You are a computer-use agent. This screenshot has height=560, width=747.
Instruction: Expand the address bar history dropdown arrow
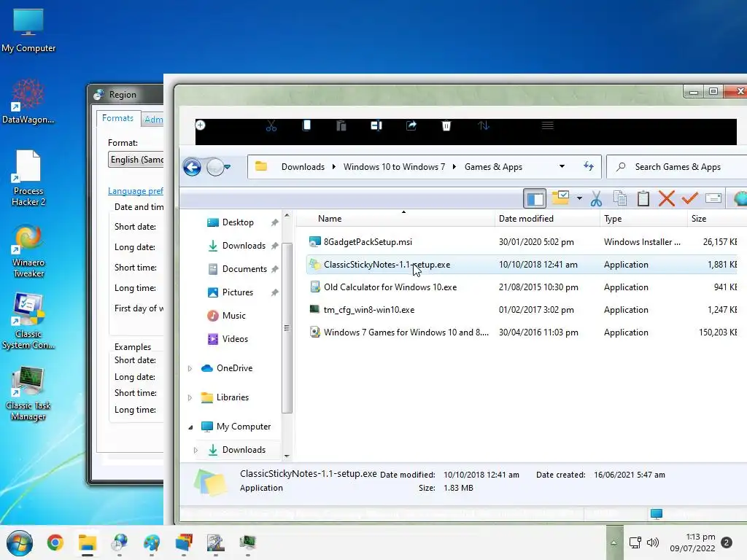click(562, 167)
